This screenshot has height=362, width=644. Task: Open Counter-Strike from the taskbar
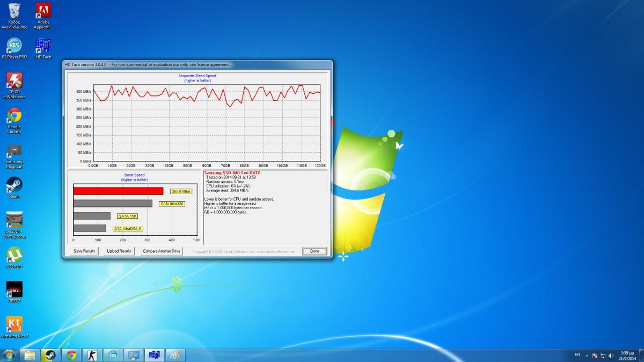click(x=92, y=355)
